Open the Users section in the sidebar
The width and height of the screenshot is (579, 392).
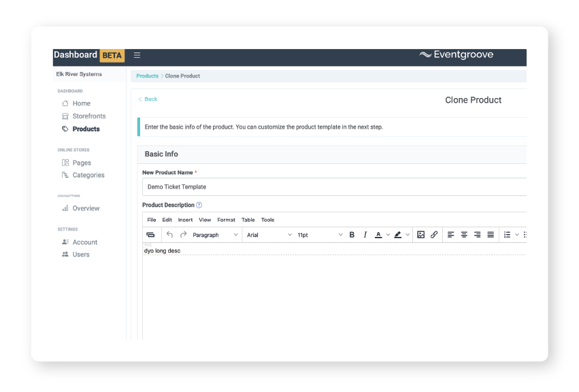pyautogui.click(x=80, y=254)
